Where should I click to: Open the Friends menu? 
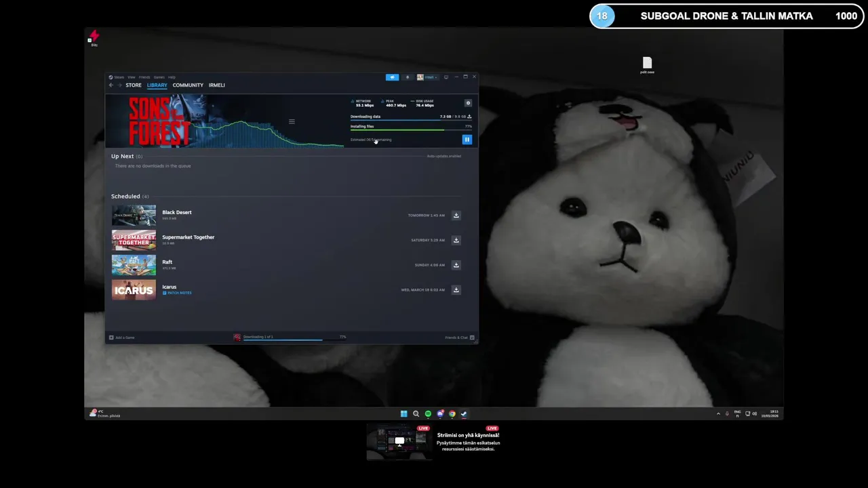(144, 77)
